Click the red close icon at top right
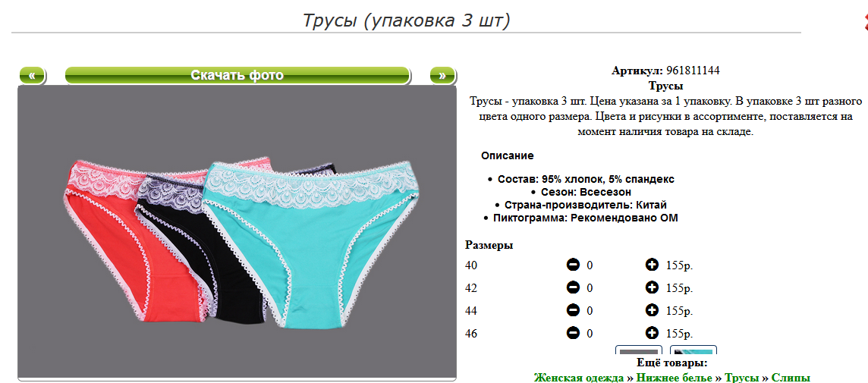The height and width of the screenshot is (383, 868). (865, 22)
